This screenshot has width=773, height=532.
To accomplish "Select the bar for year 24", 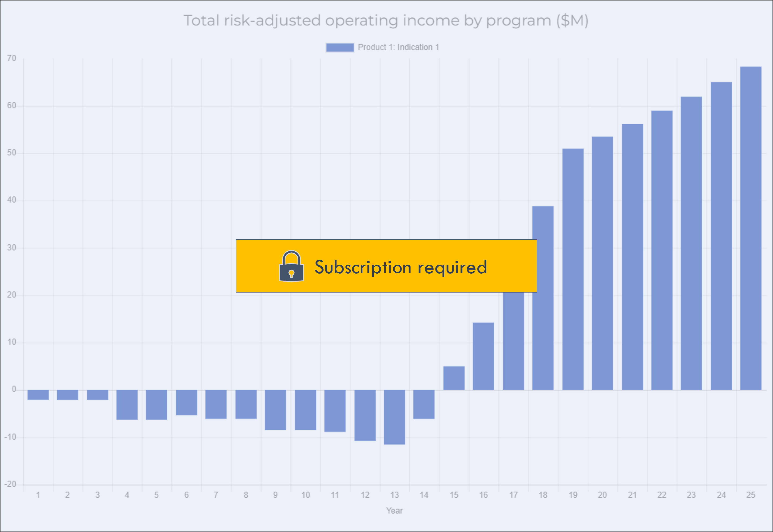I will pos(721,236).
